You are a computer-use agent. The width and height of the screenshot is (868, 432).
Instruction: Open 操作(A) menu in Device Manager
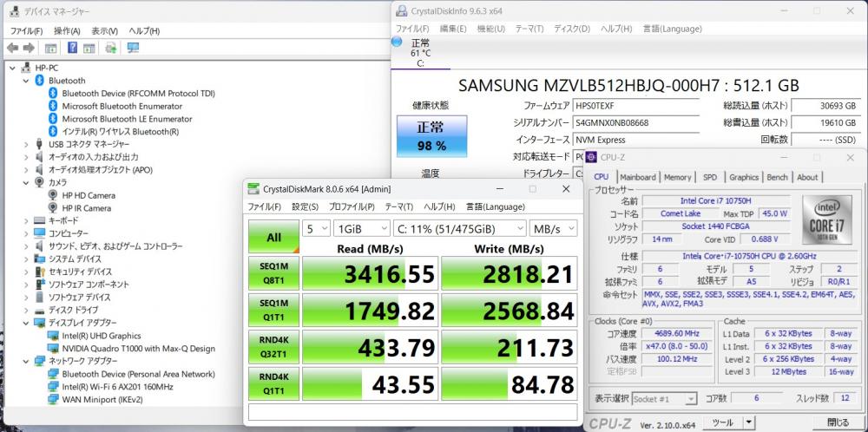[x=67, y=31]
